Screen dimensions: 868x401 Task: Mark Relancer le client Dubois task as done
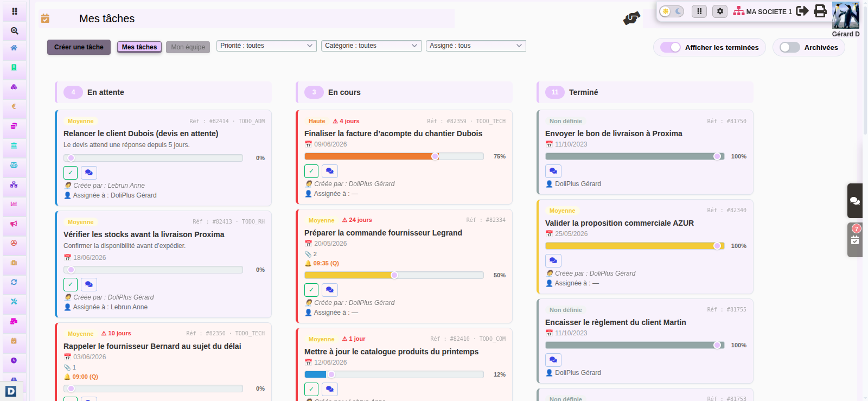point(71,173)
